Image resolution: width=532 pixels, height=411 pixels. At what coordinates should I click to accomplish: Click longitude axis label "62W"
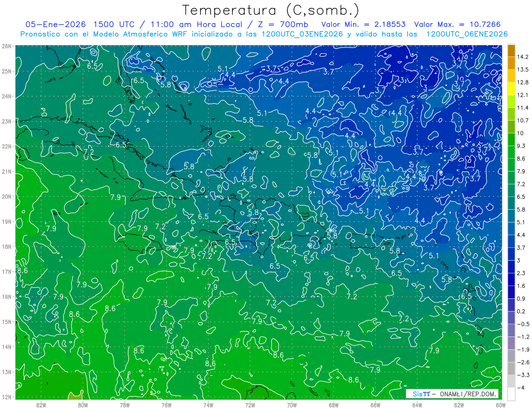coord(459,405)
